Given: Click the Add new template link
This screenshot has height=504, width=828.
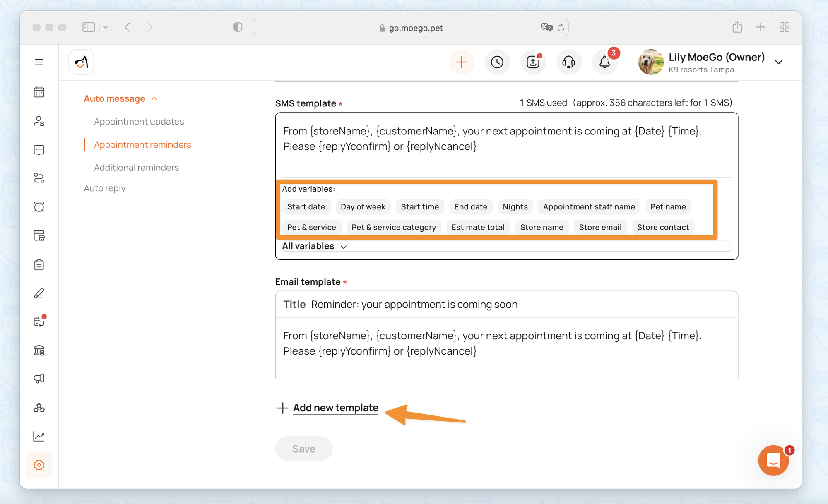Looking at the screenshot, I should pyautogui.click(x=335, y=408).
